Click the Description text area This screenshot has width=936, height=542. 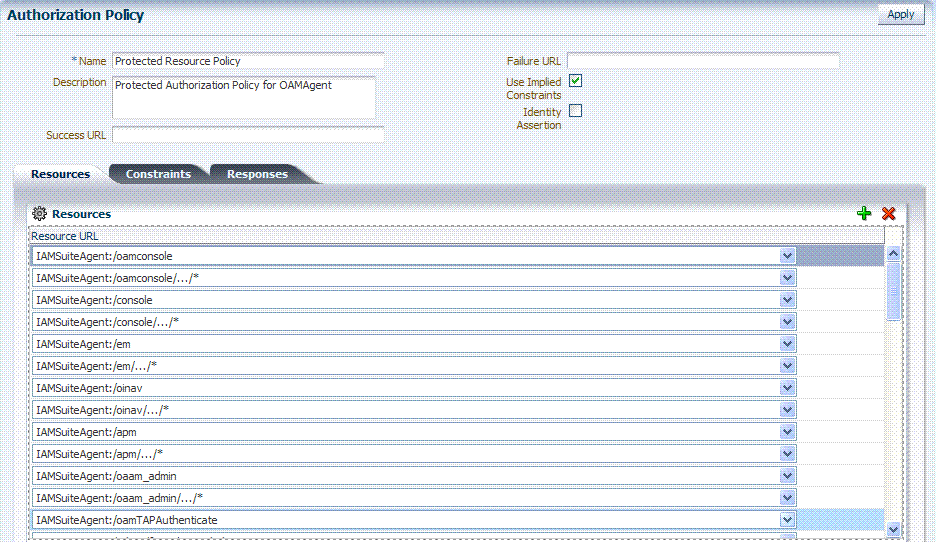[244, 97]
